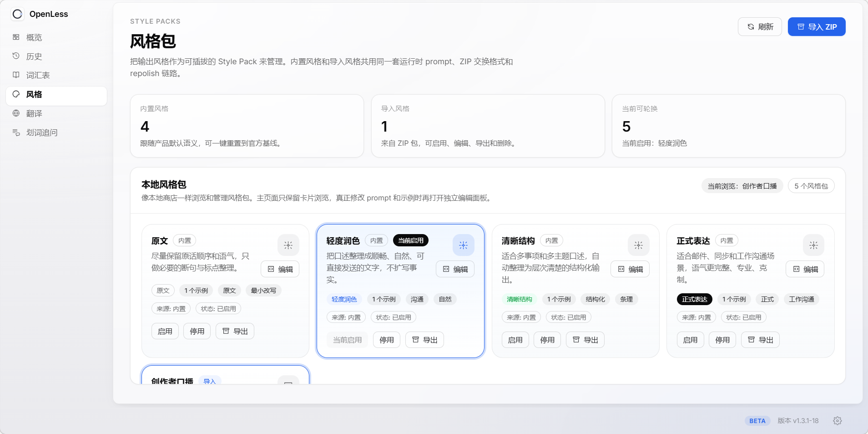Click the sparkle icon on 原文 card
The image size is (868, 434).
pyautogui.click(x=288, y=245)
